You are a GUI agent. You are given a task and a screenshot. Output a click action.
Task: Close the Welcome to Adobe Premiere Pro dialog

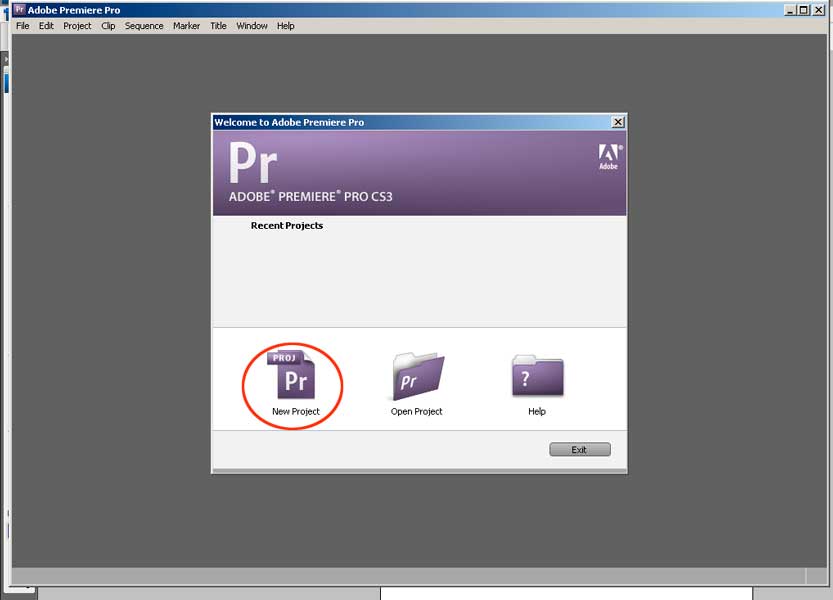coord(618,122)
